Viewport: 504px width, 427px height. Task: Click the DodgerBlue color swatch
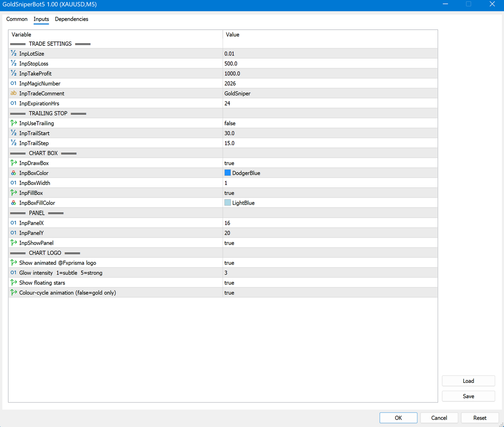click(x=228, y=173)
